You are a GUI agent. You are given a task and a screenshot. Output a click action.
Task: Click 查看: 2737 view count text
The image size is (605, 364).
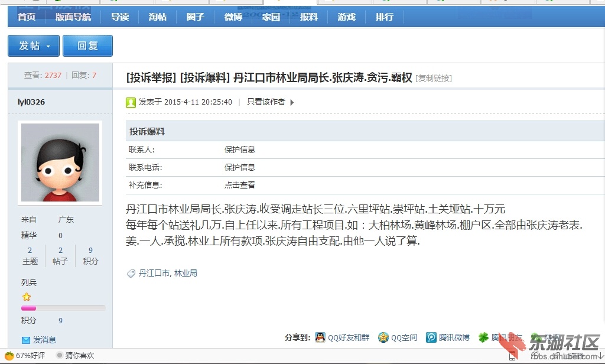[43, 75]
